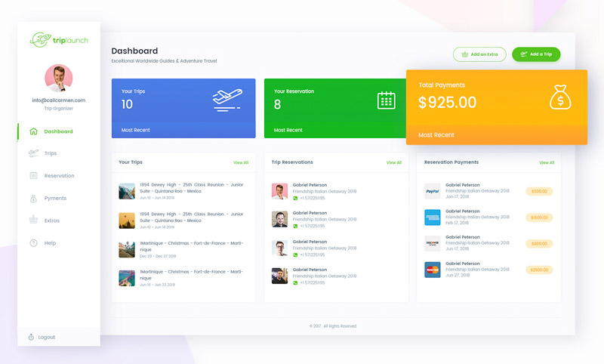Click View All in Trip Reservations panel
Screen dimensions: 604x364
394,162
